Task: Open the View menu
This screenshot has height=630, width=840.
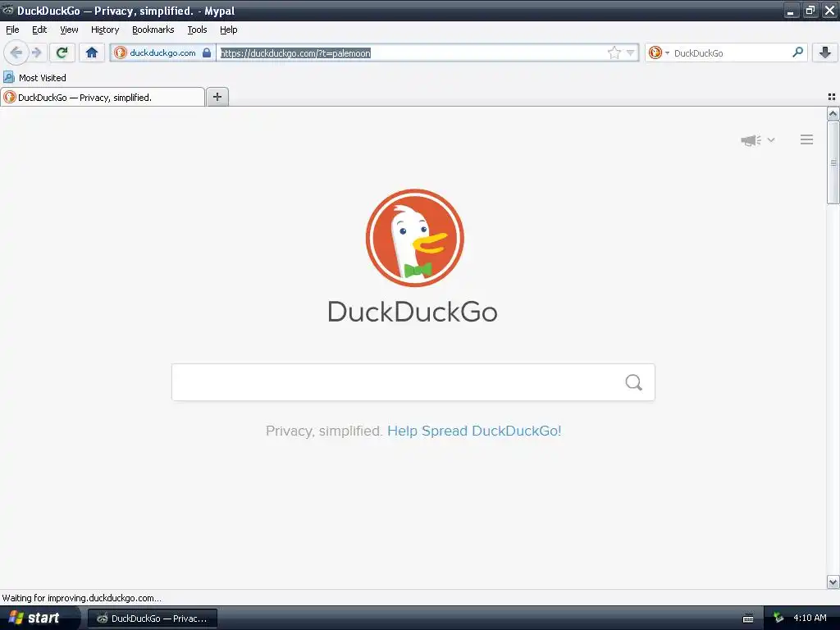Action: tap(69, 30)
